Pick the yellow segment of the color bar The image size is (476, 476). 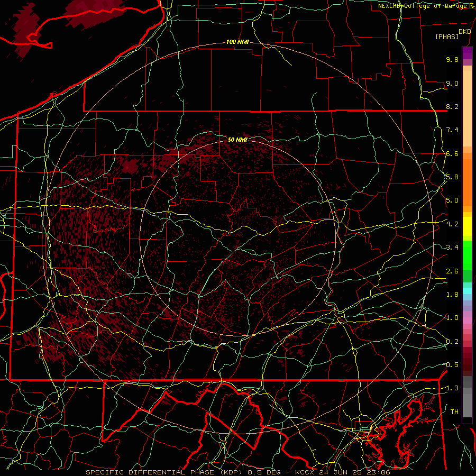[467, 226]
